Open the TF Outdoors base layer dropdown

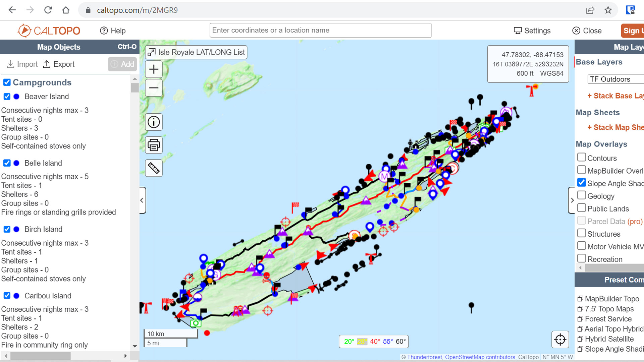(615, 79)
